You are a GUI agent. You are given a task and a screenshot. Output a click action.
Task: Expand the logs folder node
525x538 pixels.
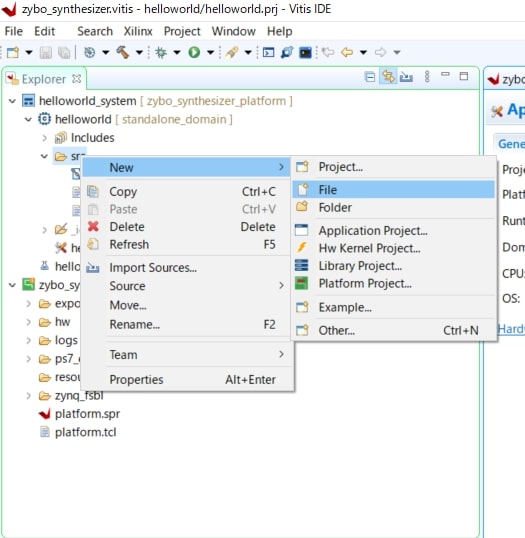tap(29, 340)
